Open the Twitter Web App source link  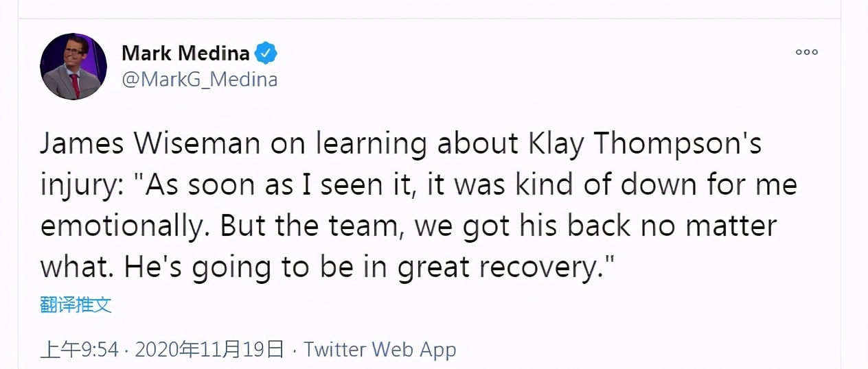[x=380, y=350]
